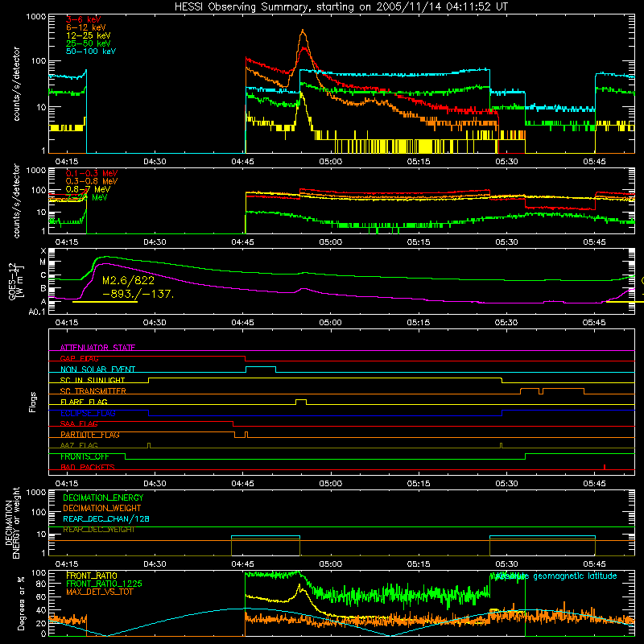
Task: Select the ATTENUATOR_STATE flag label
Action: [97, 348]
